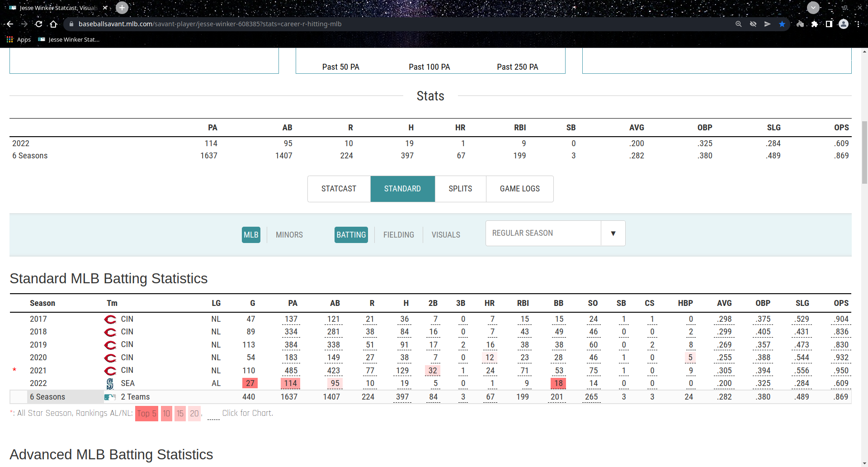Open a new browser tab
The image size is (868, 467).
pyautogui.click(x=122, y=8)
